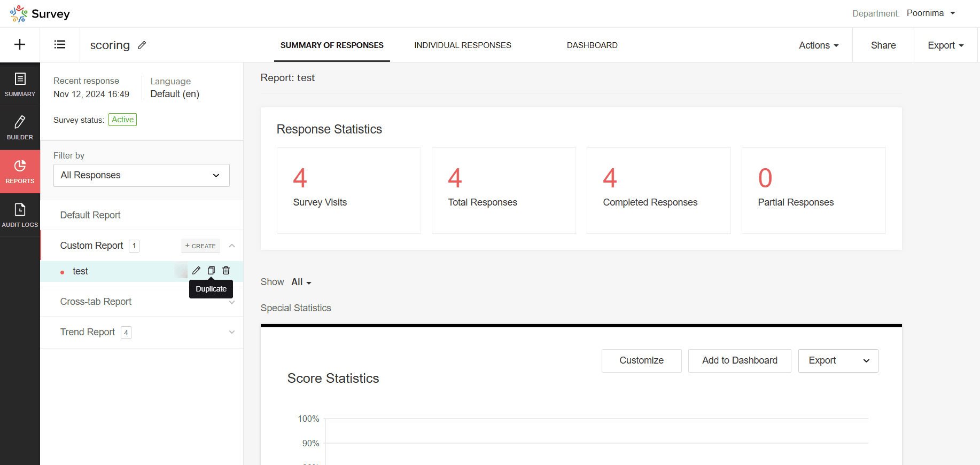The width and height of the screenshot is (980, 465).
Task: Expand the Trend Report section
Action: [231, 332]
